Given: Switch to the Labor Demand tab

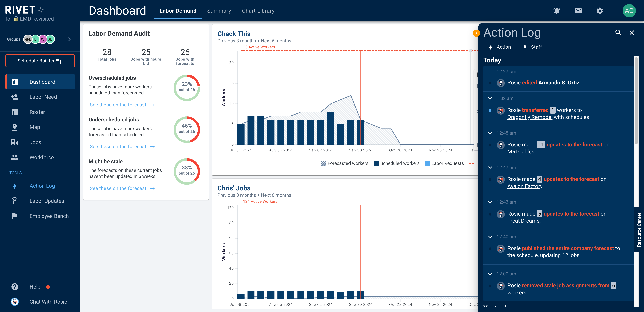Looking at the screenshot, I should pos(178,11).
